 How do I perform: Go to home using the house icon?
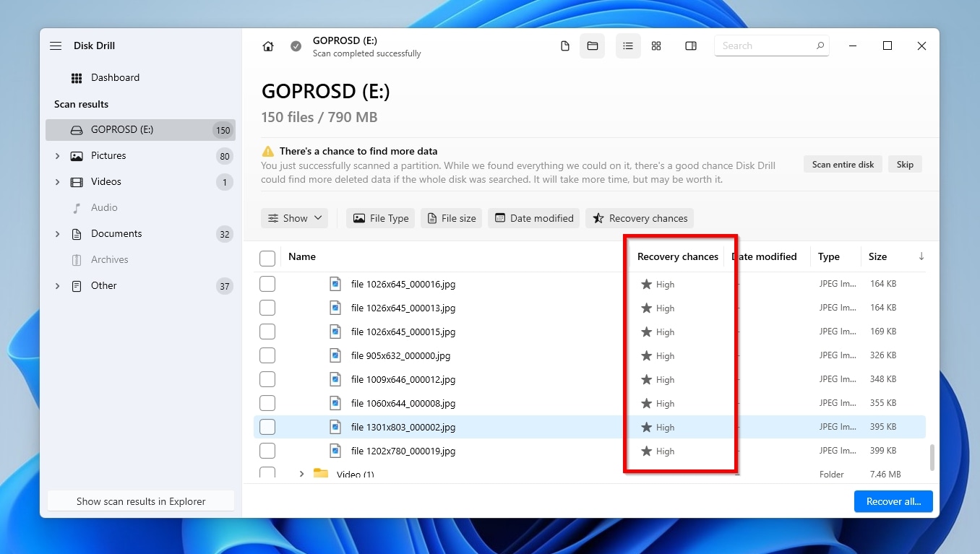(268, 46)
